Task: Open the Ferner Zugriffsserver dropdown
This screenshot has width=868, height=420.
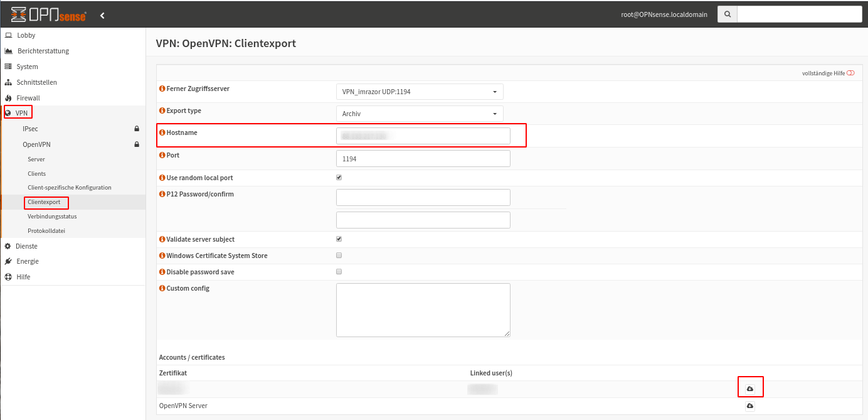Action: (x=420, y=92)
